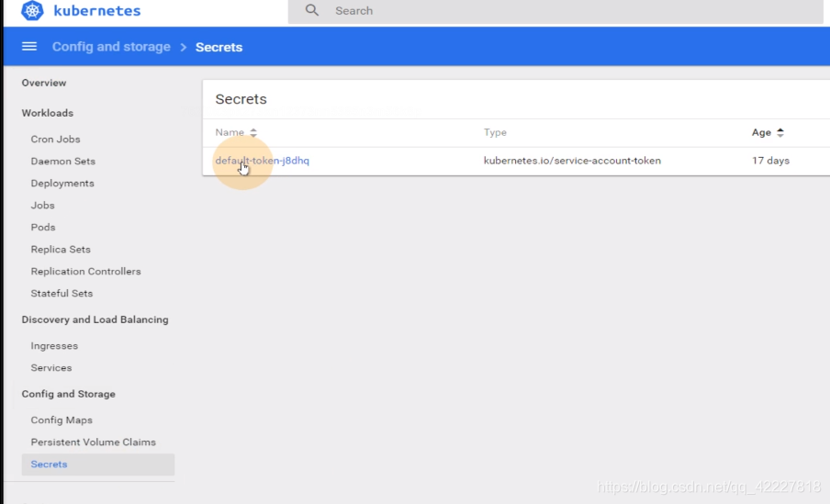The height and width of the screenshot is (504, 830).
Task: Click the 17 days age cell
Action: 770,161
